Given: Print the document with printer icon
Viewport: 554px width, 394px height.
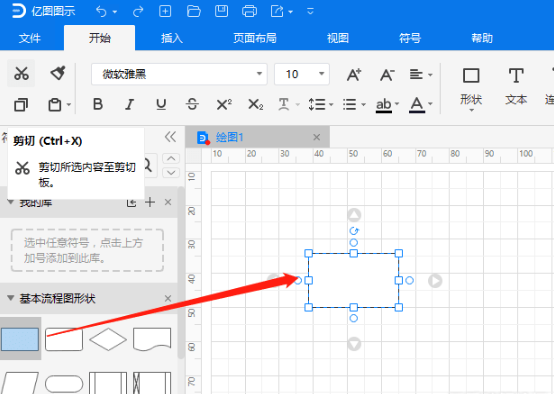Looking at the screenshot, I should (249, 11).
